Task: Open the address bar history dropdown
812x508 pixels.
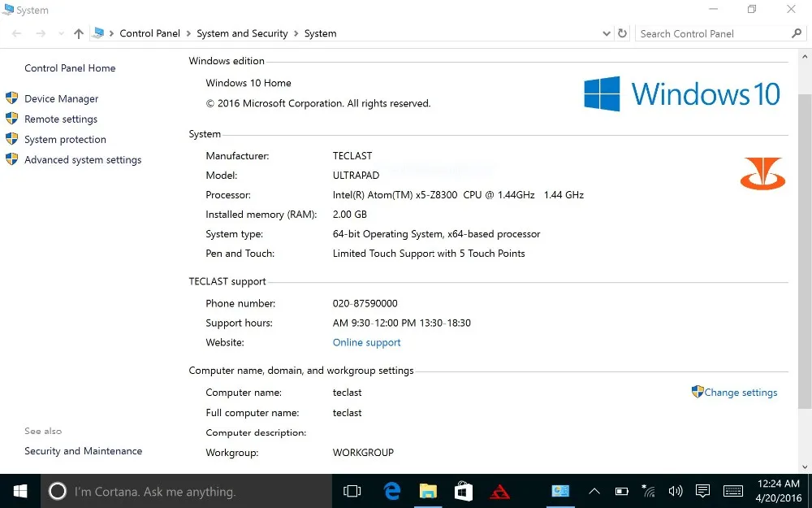Action: [607, 33]
